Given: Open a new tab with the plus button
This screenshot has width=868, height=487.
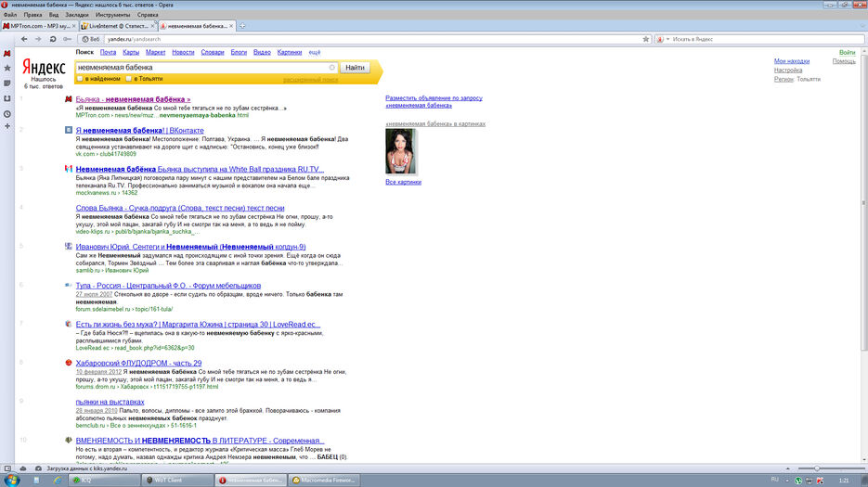Looking at the screenshot, I should pyautogui.click(x=242, y=26).
